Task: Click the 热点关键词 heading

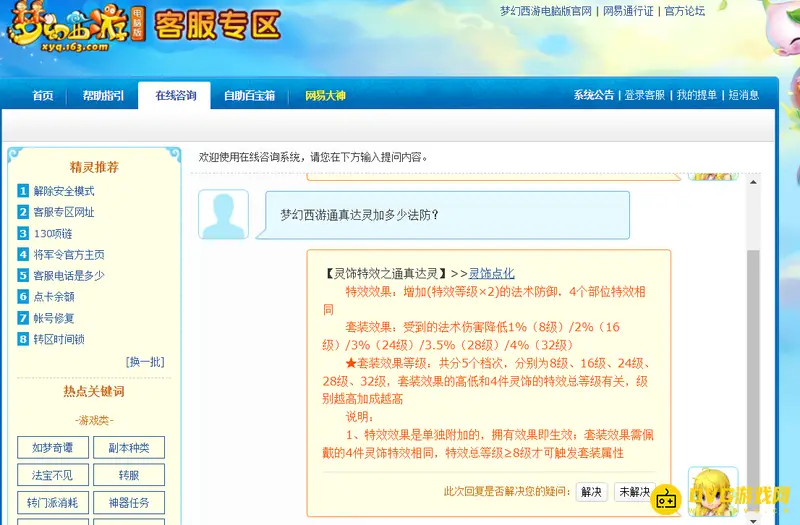Action: (94, 391)
